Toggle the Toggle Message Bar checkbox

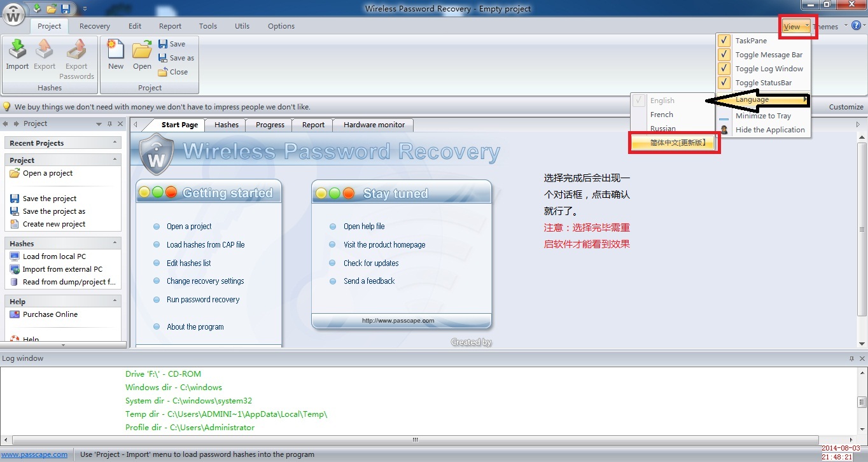[724, 55]
